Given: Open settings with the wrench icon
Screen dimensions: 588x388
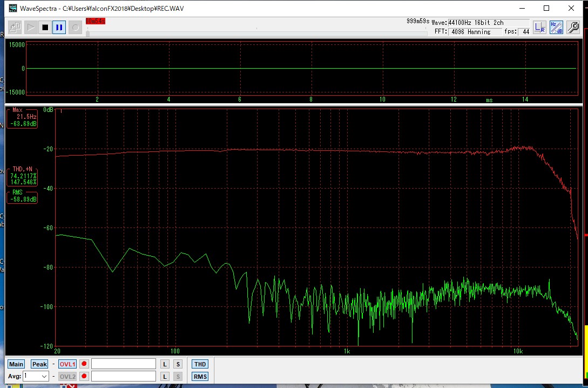Looking at the screenshot, I should pyautogui.click(x=573, y=28).
